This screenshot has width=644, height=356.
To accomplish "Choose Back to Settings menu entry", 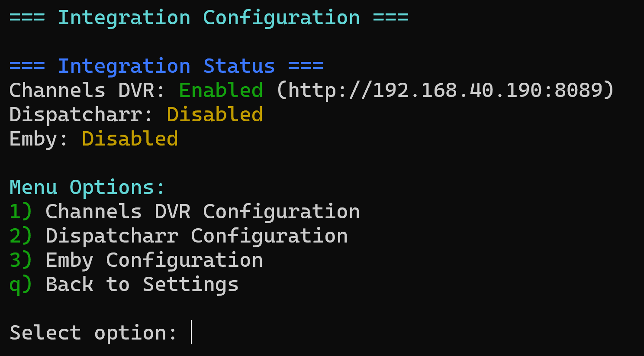I will pyautogui.click(x=142, y=285).
